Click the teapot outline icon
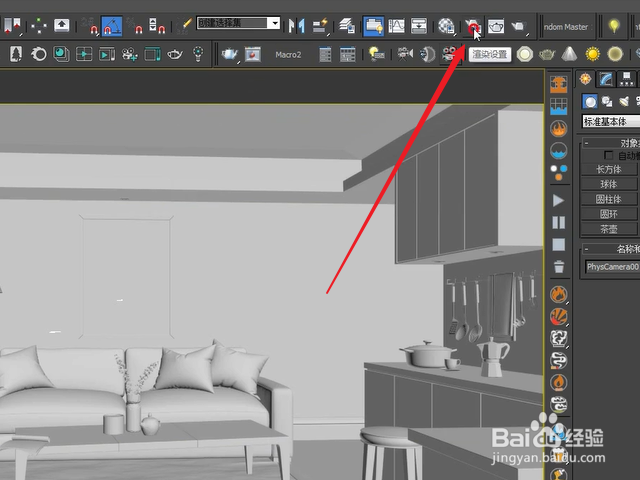 coord(175,54)
